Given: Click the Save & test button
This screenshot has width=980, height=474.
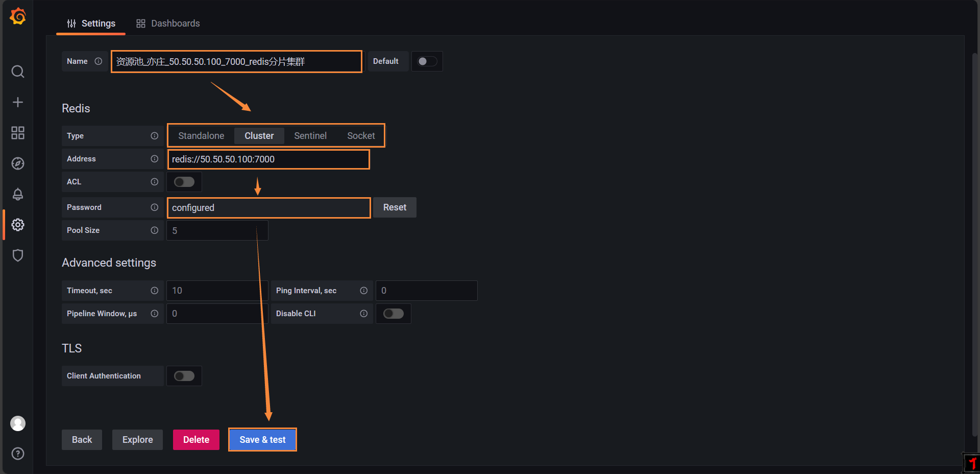Looking at the screenshot, I should pyautogui.click(x=262, y=440).
